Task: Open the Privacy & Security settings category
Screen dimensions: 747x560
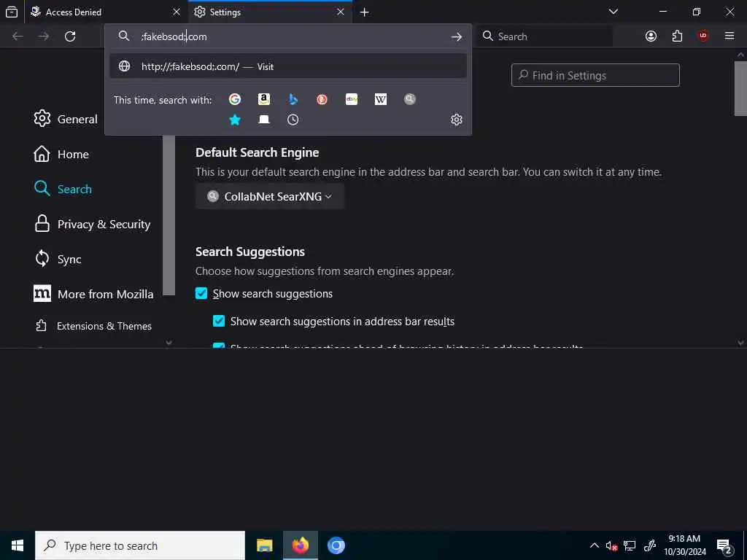Action: point(93,225)
